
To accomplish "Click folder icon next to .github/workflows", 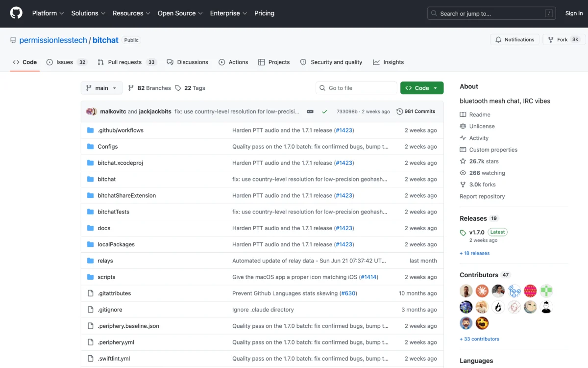I will coord(90,130).
